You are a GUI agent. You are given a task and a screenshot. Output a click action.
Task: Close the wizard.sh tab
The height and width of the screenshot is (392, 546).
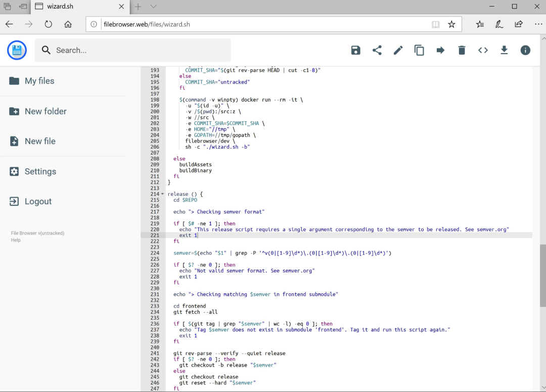click(121, 6)
